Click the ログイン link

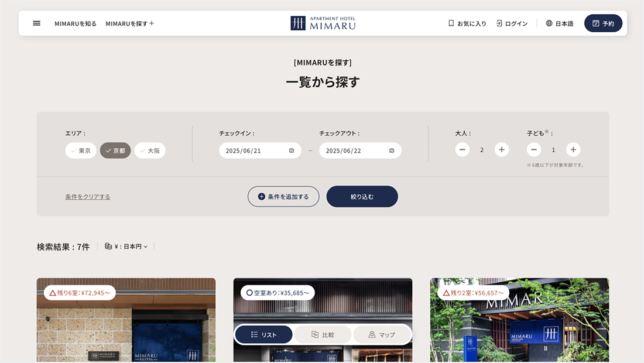click(512, 23)
